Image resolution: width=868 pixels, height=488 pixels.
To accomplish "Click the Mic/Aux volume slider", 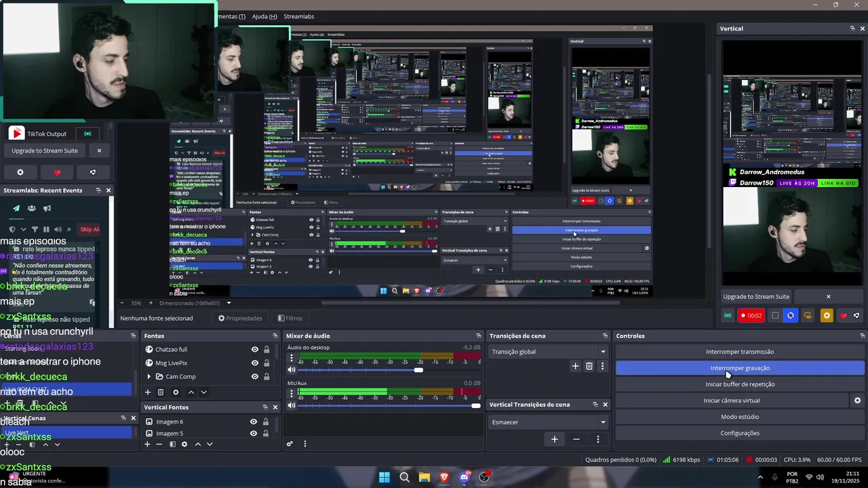I will tap(389, 405).
